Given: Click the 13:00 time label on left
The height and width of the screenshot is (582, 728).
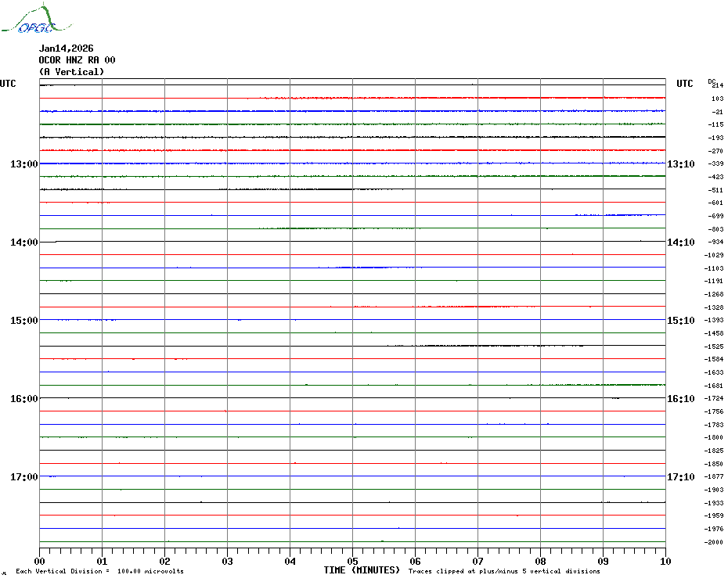Looking at the screenshot, I should [24, 164].
